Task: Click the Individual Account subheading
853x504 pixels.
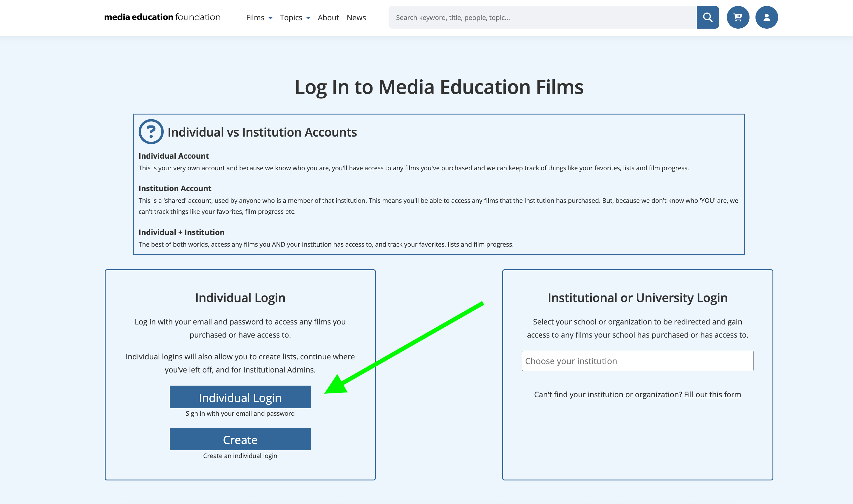Action: click(174, 156)
